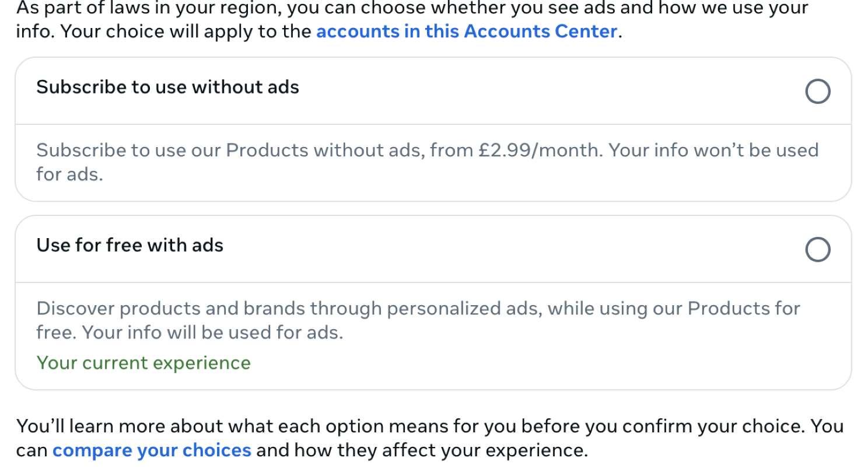The image size is (868, 475).
Task: Click the Subscribe to use without ads heading
Action: point(167,88)
